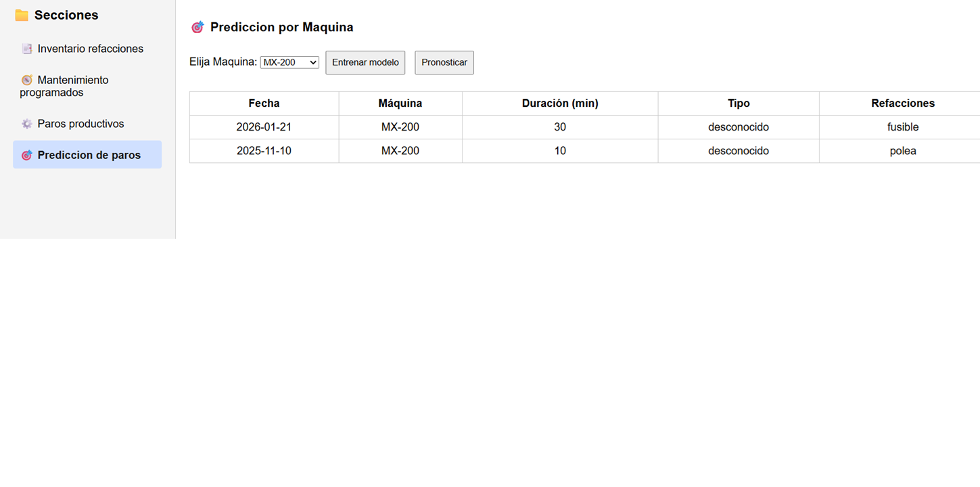Screen dimensions: 980x487
Task: Select a different machine from the combo box
Action: tap(289, 62)
